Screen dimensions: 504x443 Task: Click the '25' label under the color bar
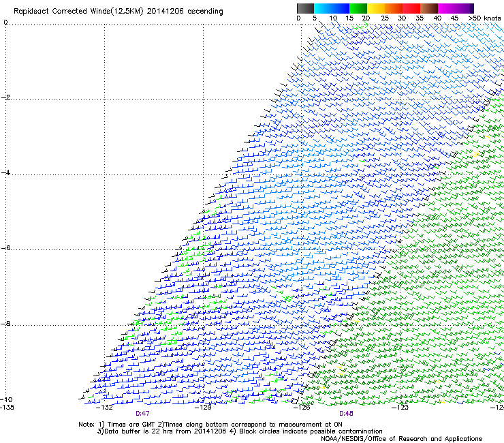[385, 18]
